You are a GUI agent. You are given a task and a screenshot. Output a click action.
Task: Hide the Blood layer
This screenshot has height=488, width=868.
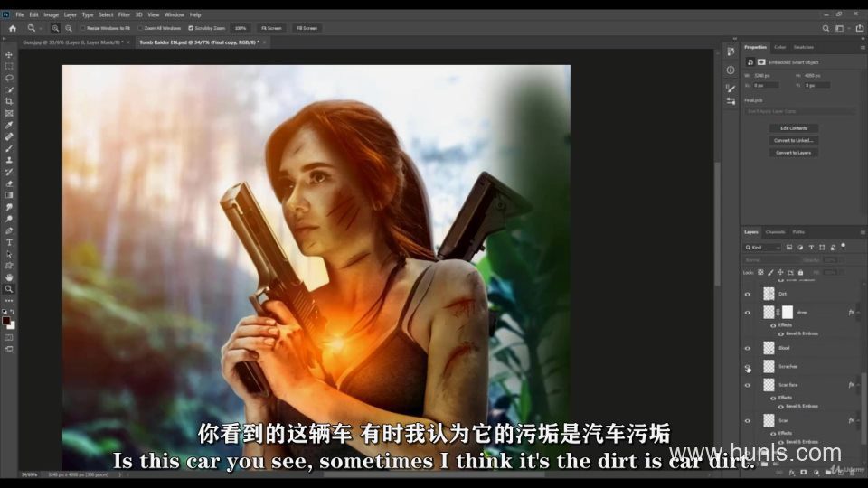click(x=748, y=349)
